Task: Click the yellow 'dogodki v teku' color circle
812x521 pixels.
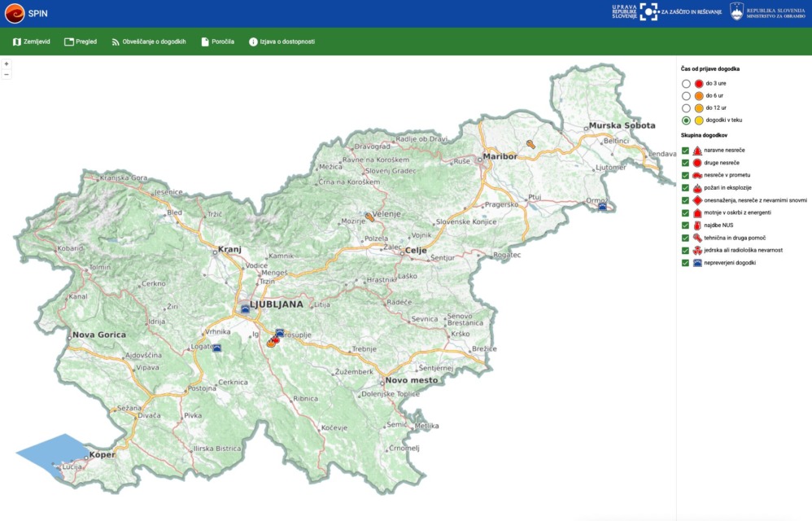Action: pyautogui.click(x=699, y=120)
